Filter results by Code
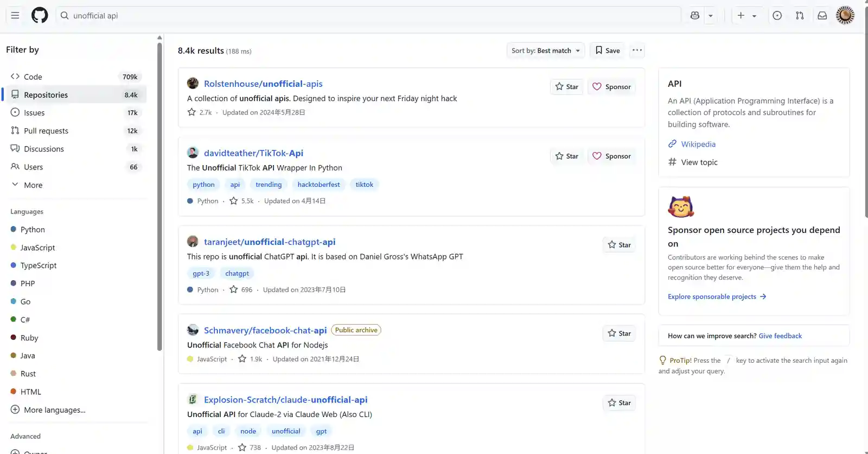 [x=33, y=77]
